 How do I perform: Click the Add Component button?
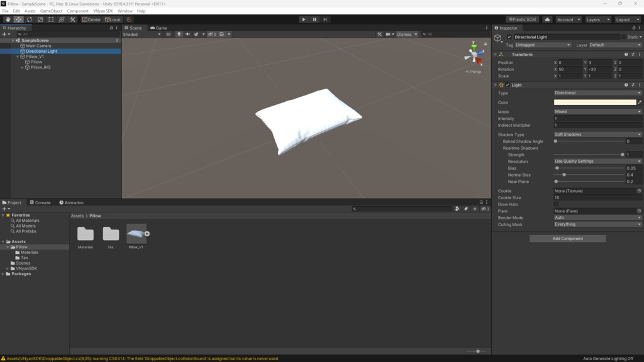(567, 238)
